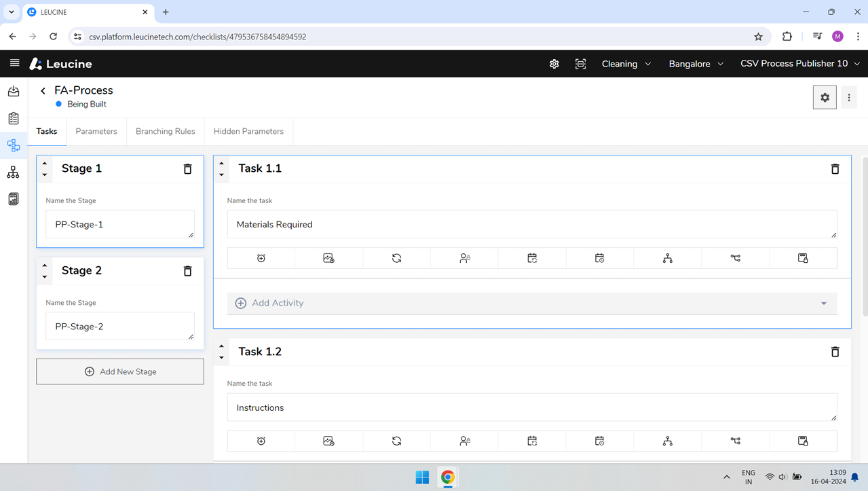868x491 pixels.
Task: Click the calendar with clock icon in Task 1.1
Action: click(x=599, y=258)
